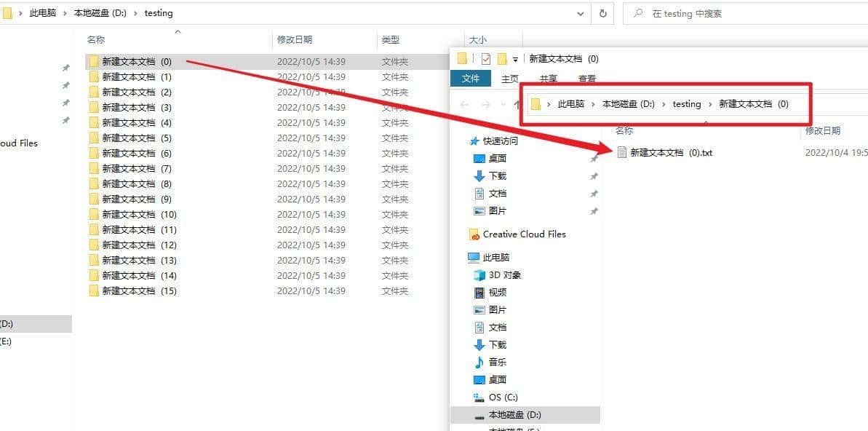The height and width of the screenshot is (431, 868).
Task: Unpin 下载 from quick access
Action: click(595, 175)
